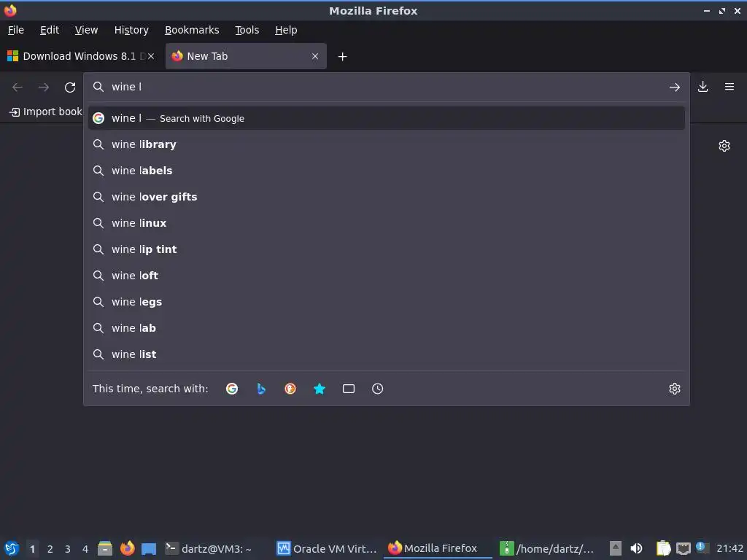Reload the current page
The height and width of the screenshot is (560, 747).
pyautogui.click(x=70, y=87)
